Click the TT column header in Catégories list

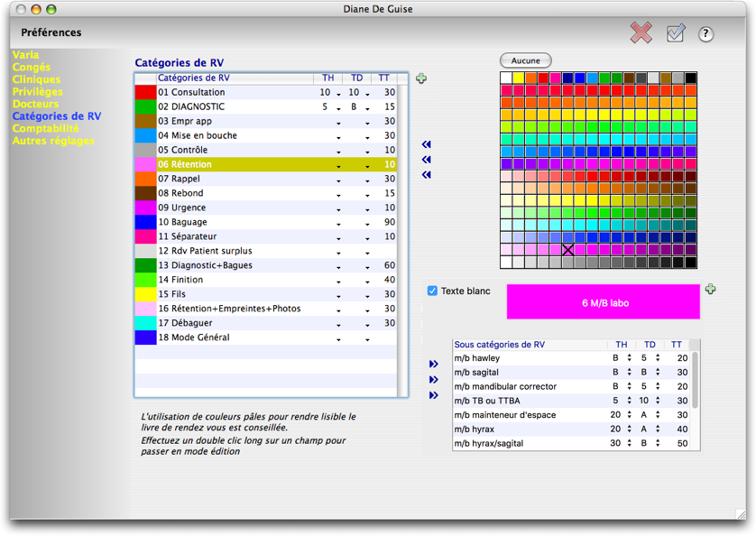(x=383, y=78)
